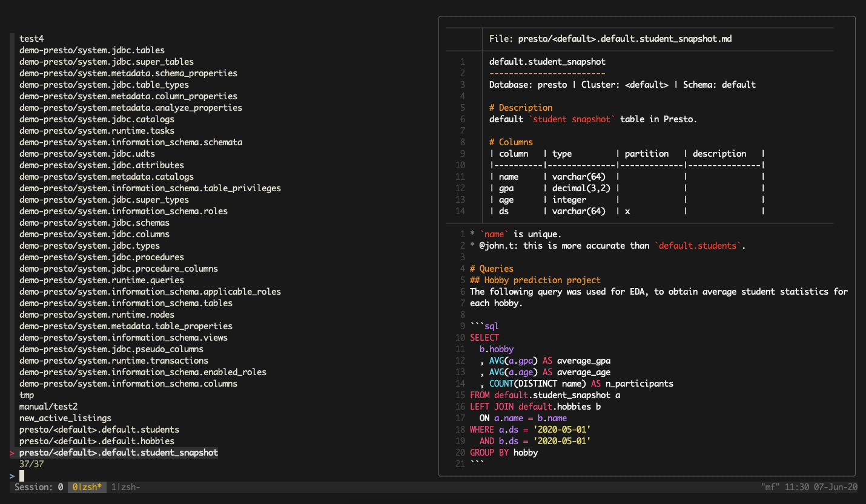Select demo-presto/system.jdbc.super_types entry

[104, 200]
